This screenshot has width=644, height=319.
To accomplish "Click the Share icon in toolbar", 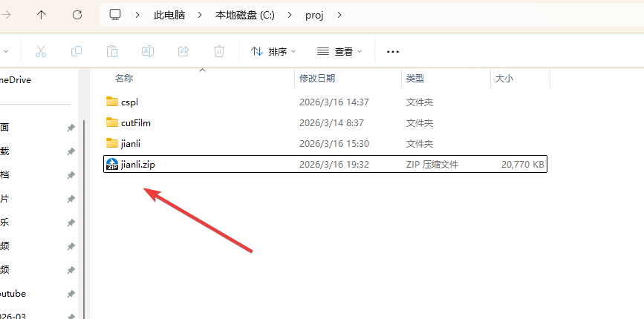I will [x=183, y=51].
